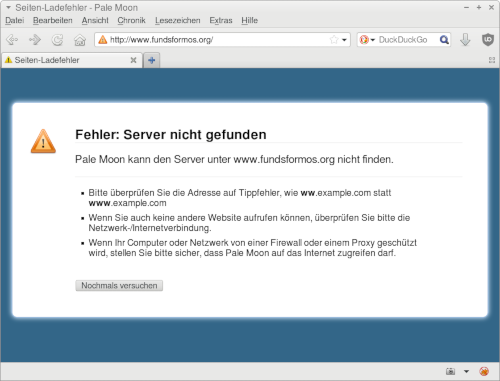Open the Lesezeichen menu
Viewport: 500px width, 381px height.
178,20
